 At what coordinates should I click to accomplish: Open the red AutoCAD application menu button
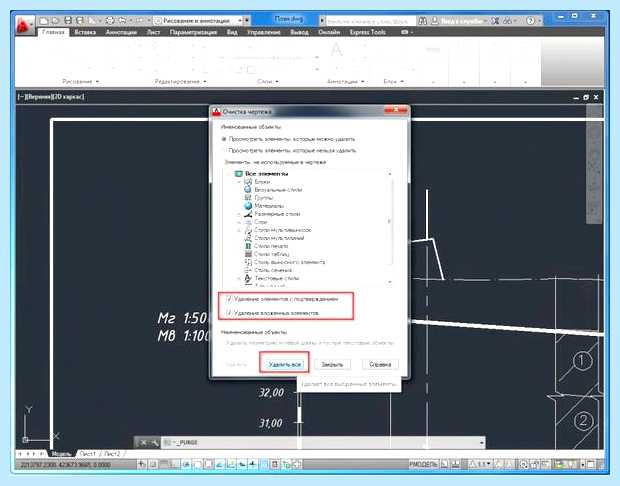click(x=25, y=25)
